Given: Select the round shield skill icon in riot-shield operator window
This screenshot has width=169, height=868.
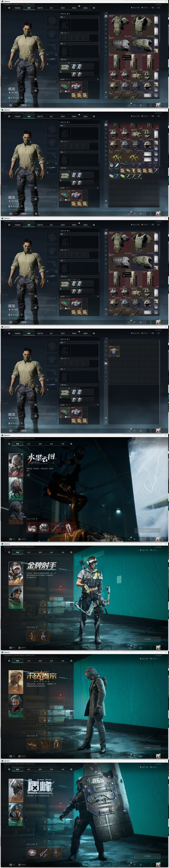Looking at the screenshot, I should click(x=32, y=853).
